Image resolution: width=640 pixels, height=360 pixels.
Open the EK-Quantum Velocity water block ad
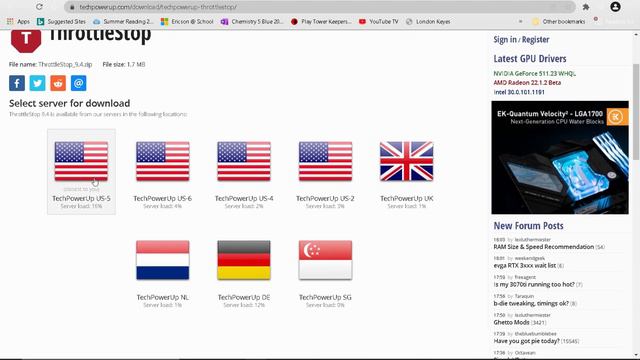[560, 158]
